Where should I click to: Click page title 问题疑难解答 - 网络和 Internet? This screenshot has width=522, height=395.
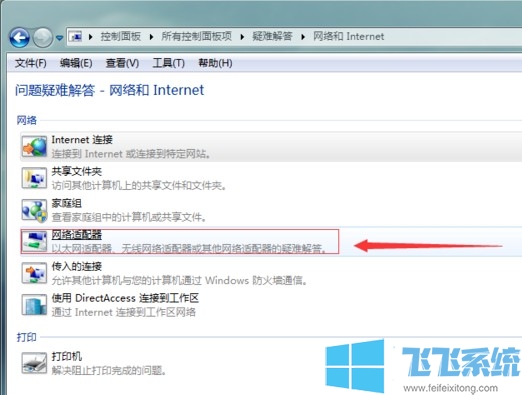coord(109,90)
